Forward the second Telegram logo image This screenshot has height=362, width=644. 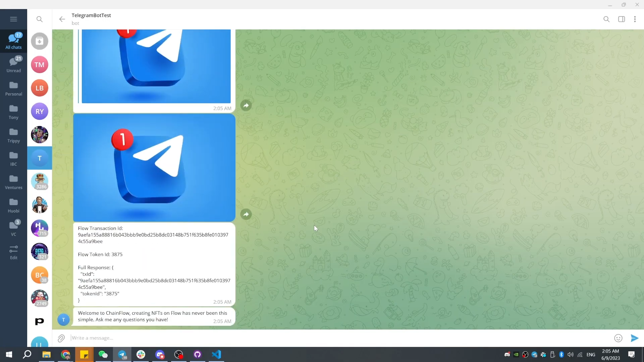pyautogui.click(x=246, y=214)
